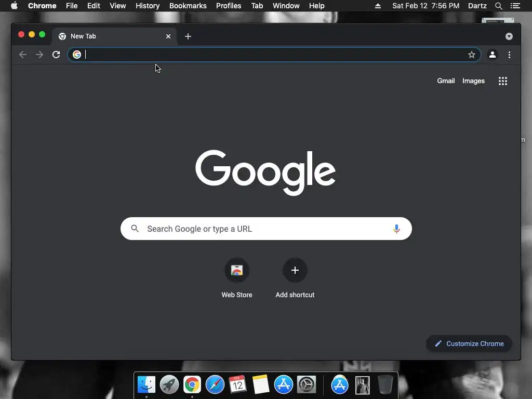
Task: Open Finder from the Dock
Action: tap(146, 385)
